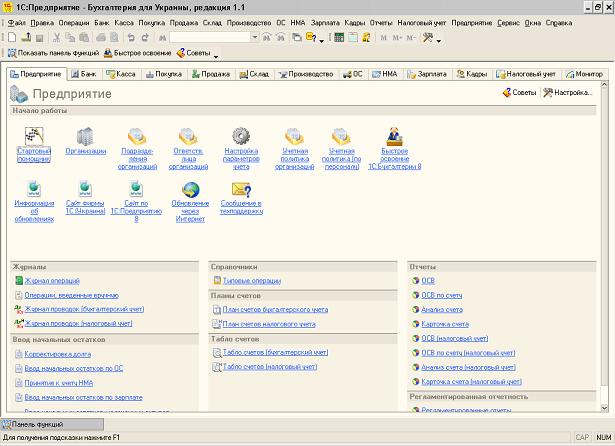The image size is (615, 446).
Task: Expand the Советы toolbar options arrow
Action: (x=216, y=56)
